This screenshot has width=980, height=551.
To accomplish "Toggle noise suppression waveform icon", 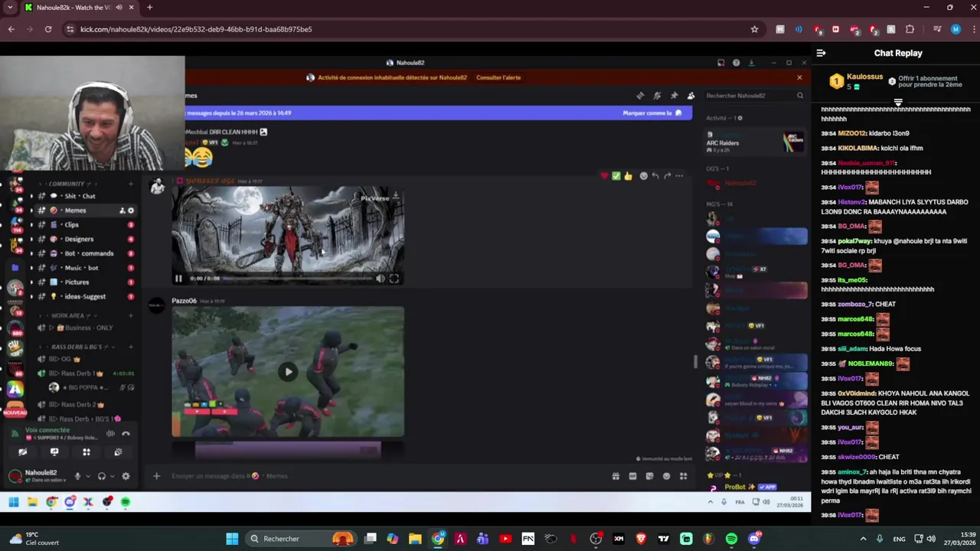I will (x=110, y=434).
